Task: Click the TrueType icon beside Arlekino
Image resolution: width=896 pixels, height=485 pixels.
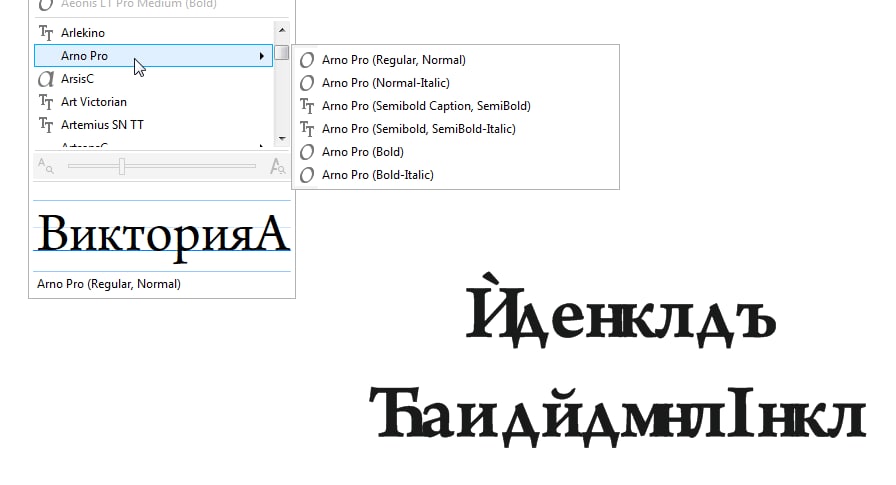Action: click(x=46, y=33)
